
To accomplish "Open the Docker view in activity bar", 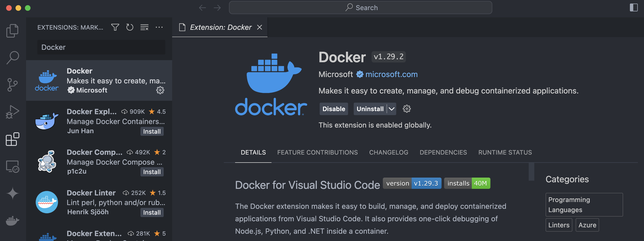I will (12, 221).
